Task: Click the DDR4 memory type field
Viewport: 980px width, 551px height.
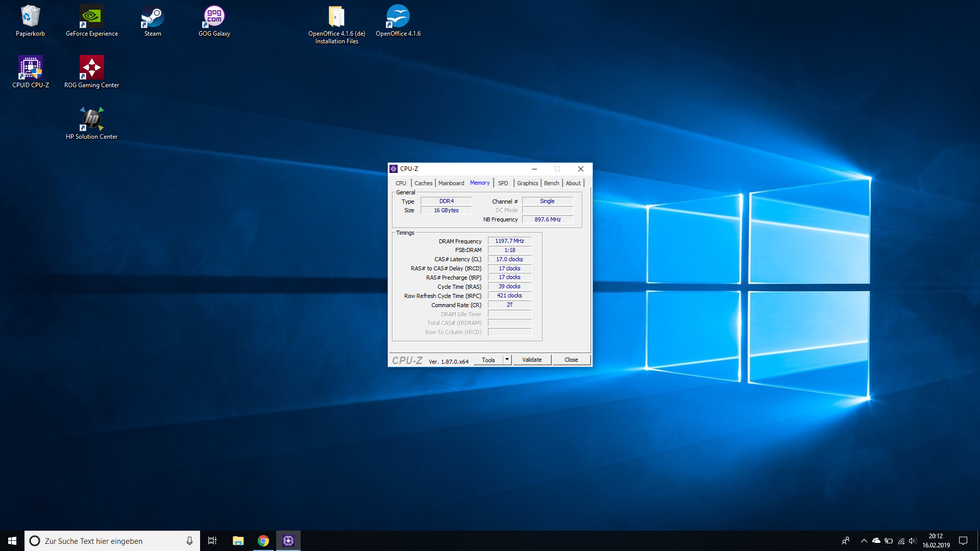Action: [446, 202]
